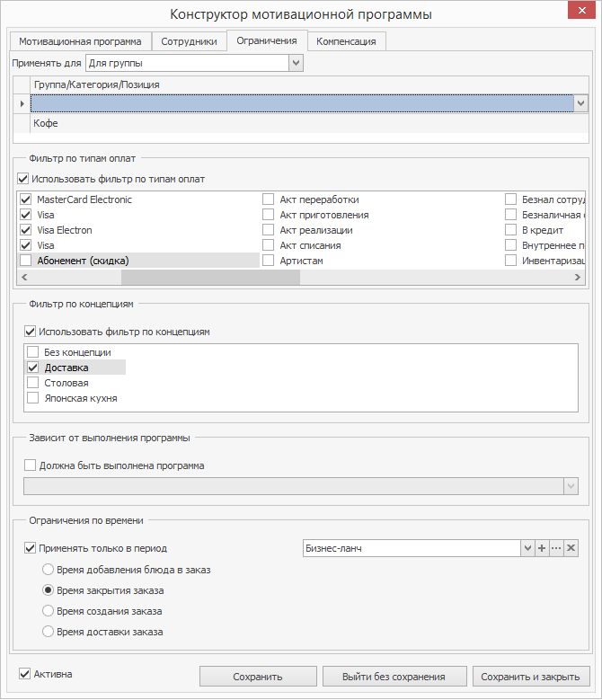Click the X icon beside Бизнес-ланч
The height and width of the screenshot is (700, 602).
tap(571, 548)
